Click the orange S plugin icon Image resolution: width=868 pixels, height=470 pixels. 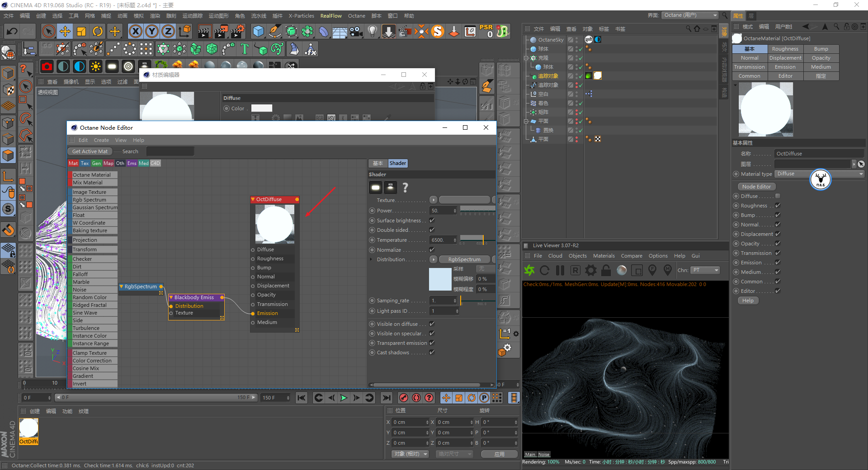pos(438,31)
